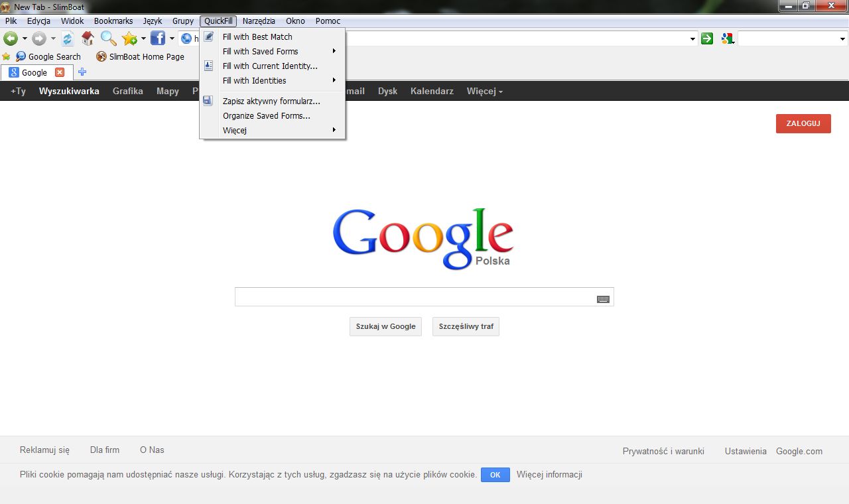Open the Okno menu

click(x=295, y=21)
